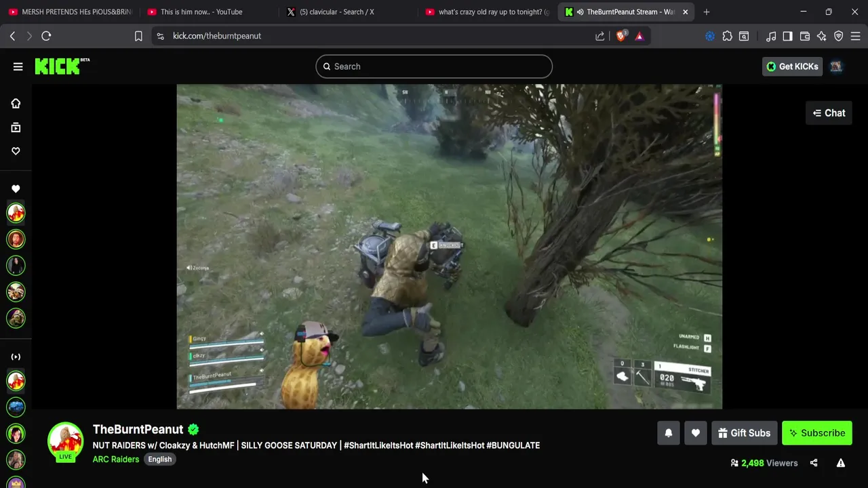
Task: Open the Brave VPN shield icon
Action: [839, 36]
